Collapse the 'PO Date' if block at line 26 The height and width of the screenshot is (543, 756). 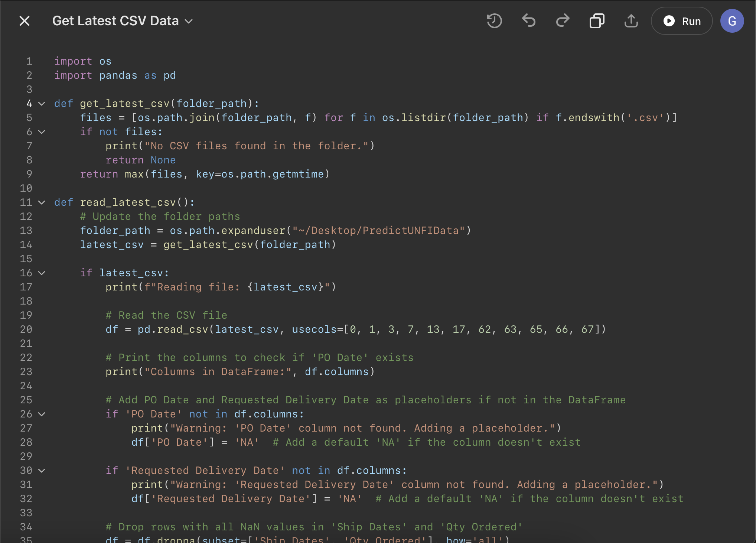(42, 414)
